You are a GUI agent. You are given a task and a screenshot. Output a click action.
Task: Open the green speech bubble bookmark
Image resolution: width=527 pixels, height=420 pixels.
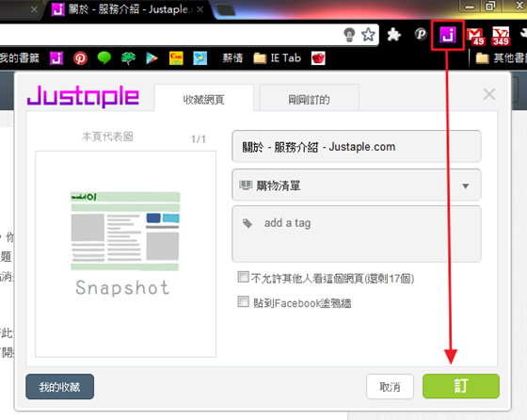(x=104, y=57)
